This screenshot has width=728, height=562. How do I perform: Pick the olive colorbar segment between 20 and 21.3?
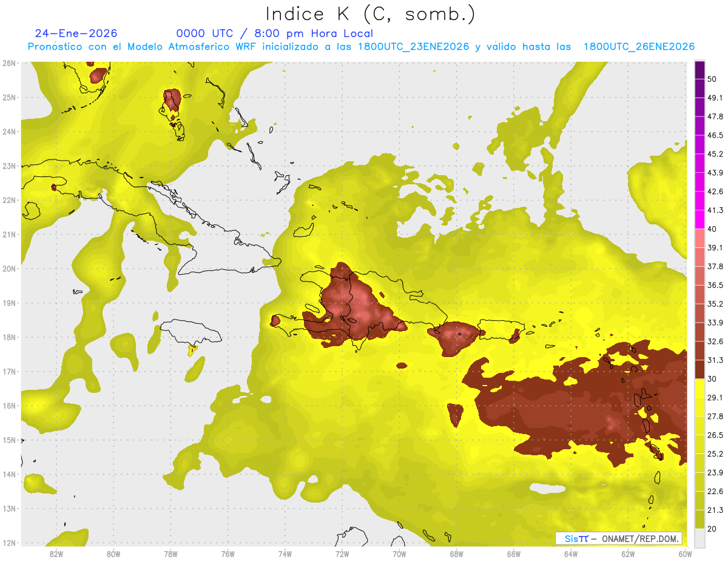point(699,519)
